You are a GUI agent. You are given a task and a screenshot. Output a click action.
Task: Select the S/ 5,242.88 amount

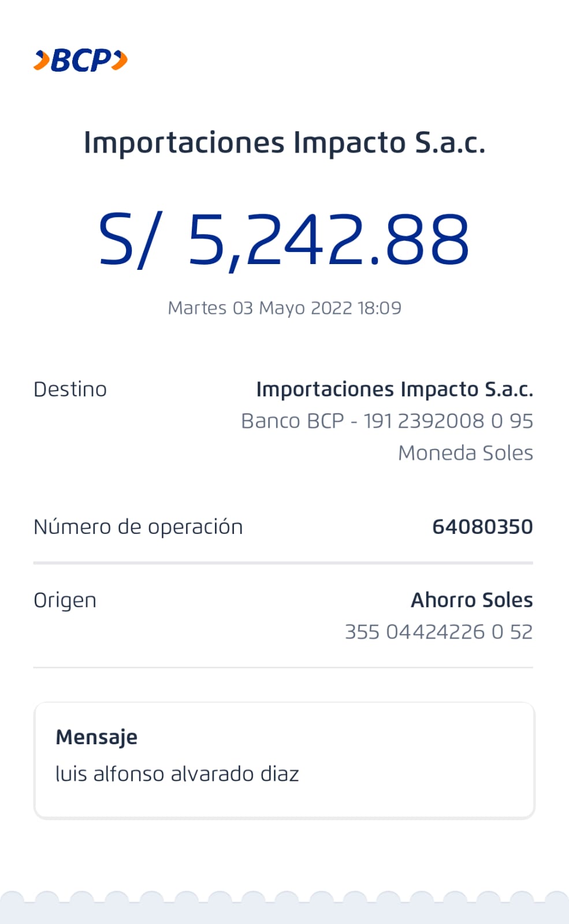click(284, 240)
